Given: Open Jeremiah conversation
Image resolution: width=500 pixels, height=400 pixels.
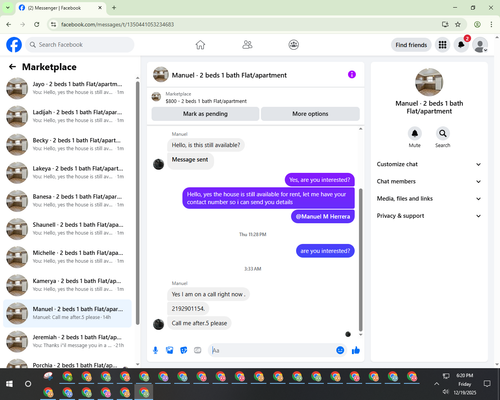Looking at the screenshot, I should tap(67, 341).
